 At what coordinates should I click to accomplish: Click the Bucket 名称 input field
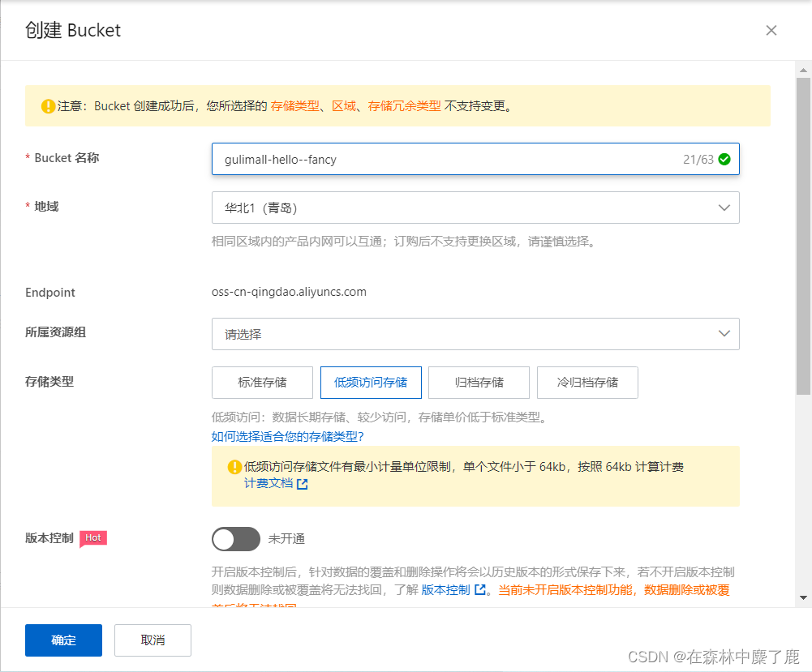pyautogui.click(x=475, y=159)
